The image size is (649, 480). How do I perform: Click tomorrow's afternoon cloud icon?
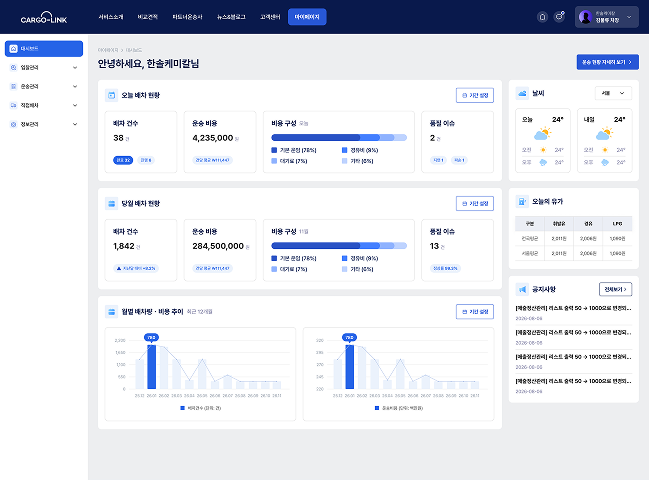tap(605, 162)
